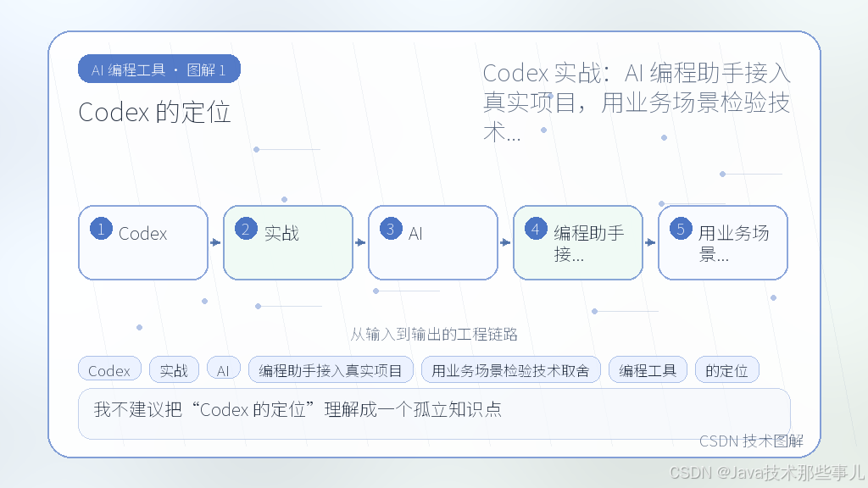
Task: Click the '用业务场景检验技术取舍' tag chip
Action: tap(511, 370)
